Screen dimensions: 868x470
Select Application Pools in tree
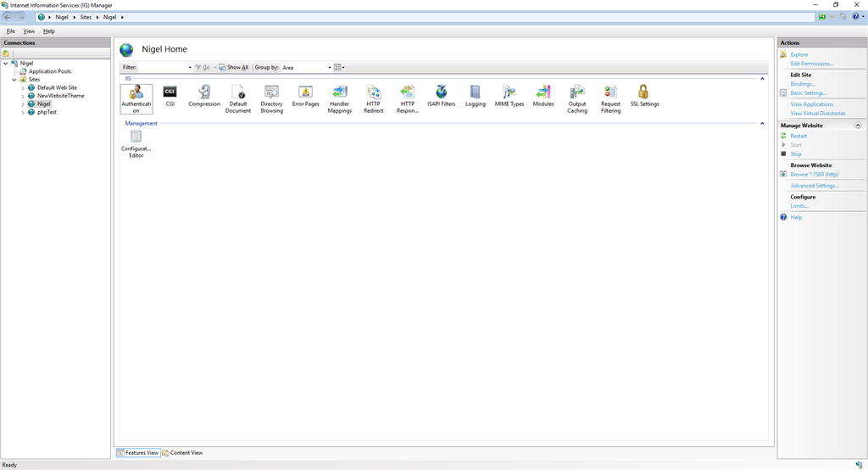pos(50,71)
